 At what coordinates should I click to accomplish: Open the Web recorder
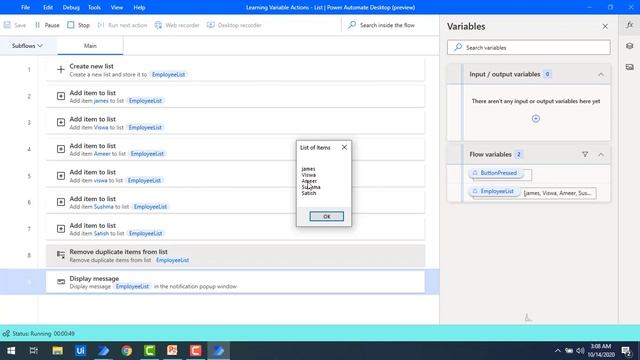pos(177,25)
